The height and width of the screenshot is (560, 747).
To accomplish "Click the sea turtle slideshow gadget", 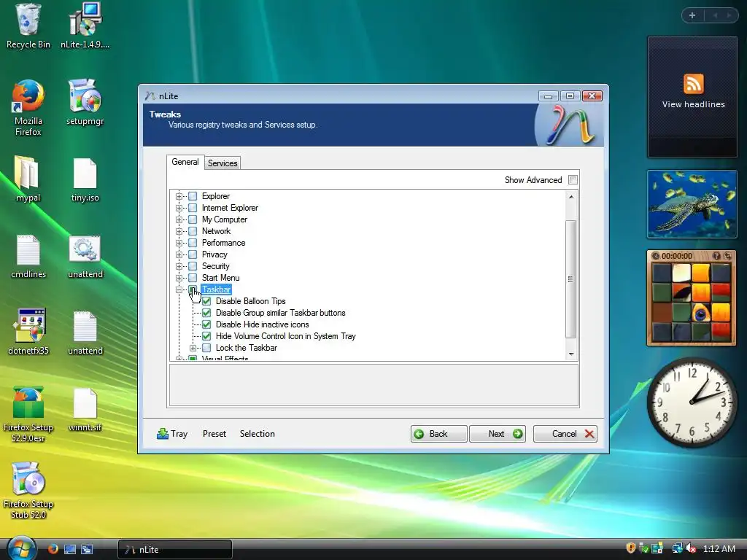I will coord(692,204).
